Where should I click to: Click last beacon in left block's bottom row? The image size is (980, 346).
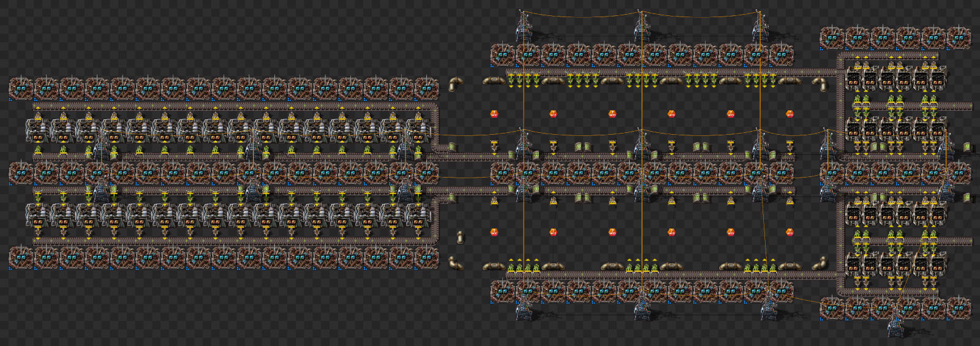[x=427, y=257]
